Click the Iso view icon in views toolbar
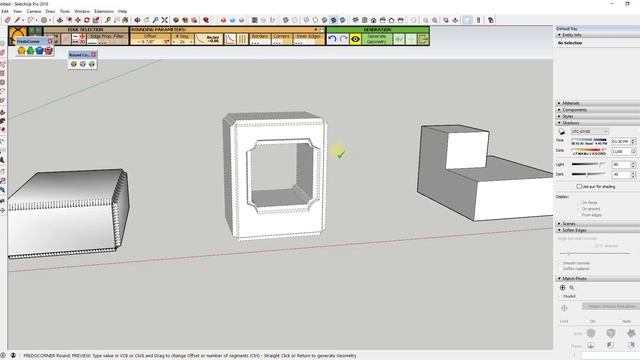The width and height of the screenshot is (640, 360). [x=355, y=20]
